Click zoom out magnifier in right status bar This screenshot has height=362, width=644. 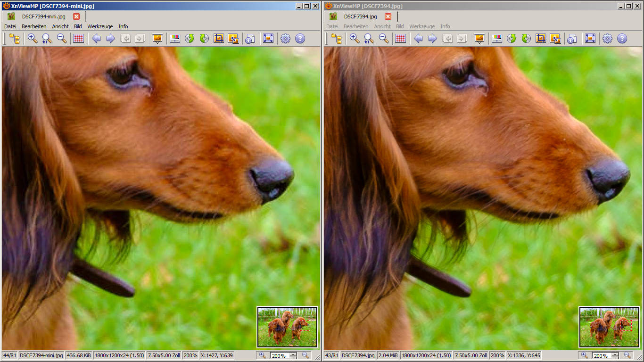click(x=627, y=355)
